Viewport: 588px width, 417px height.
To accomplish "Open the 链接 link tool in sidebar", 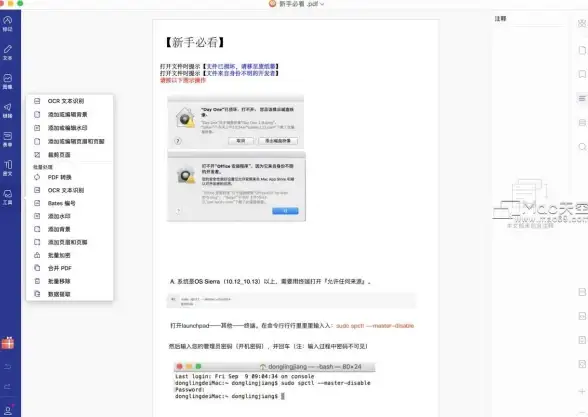I will click(x=8, y=110).
